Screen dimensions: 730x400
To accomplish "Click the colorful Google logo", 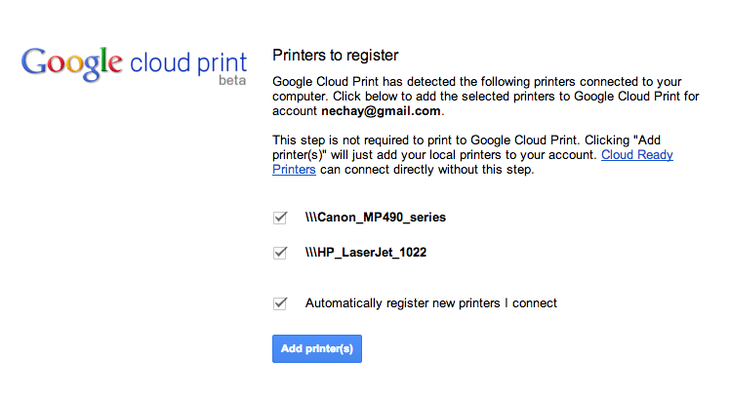I will tap(72, 64).
